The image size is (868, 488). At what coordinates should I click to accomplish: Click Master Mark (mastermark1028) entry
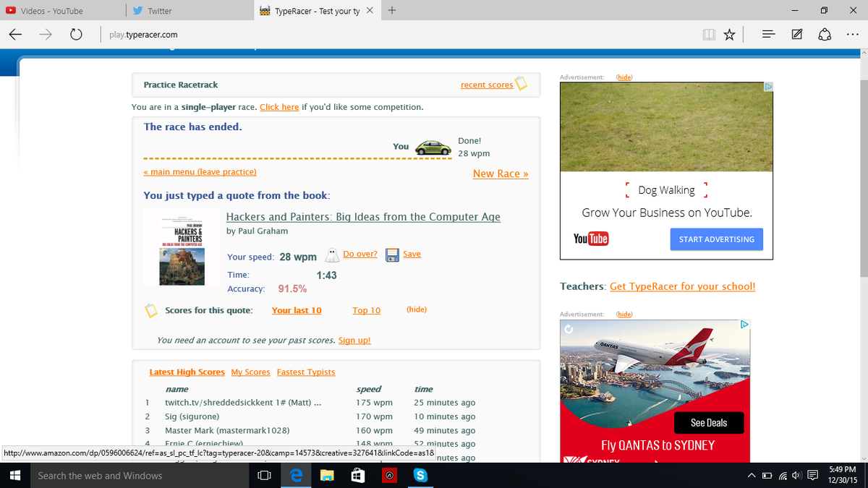click(227, 430)
